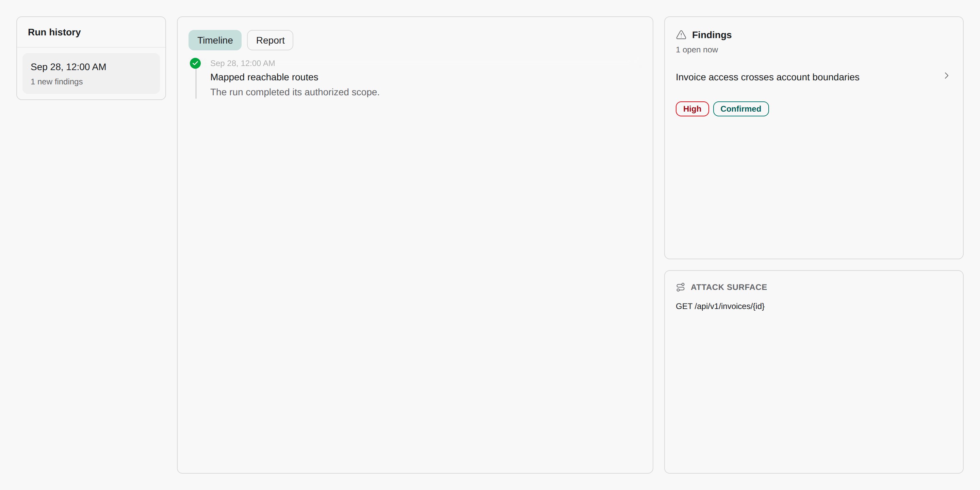Click the run completed authorized scope text
The image size is (980, 490).
[x=295, y=92]
